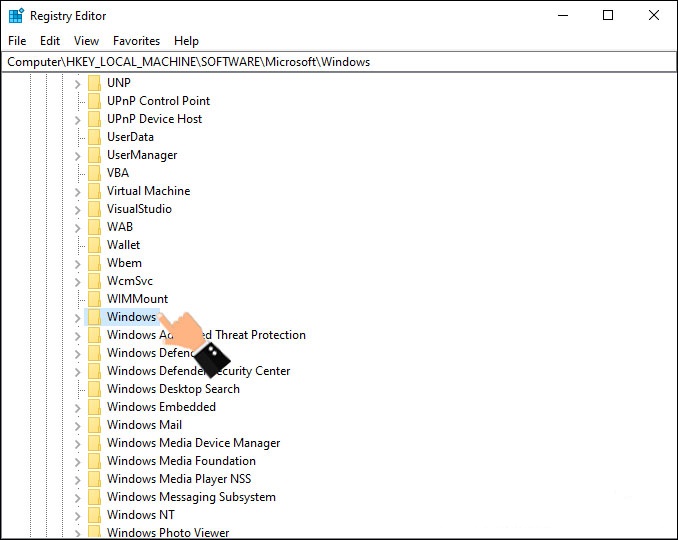Click Windows Media Device Manager folder icon
This screenshot has width=678, height=540.
[94, 443]
